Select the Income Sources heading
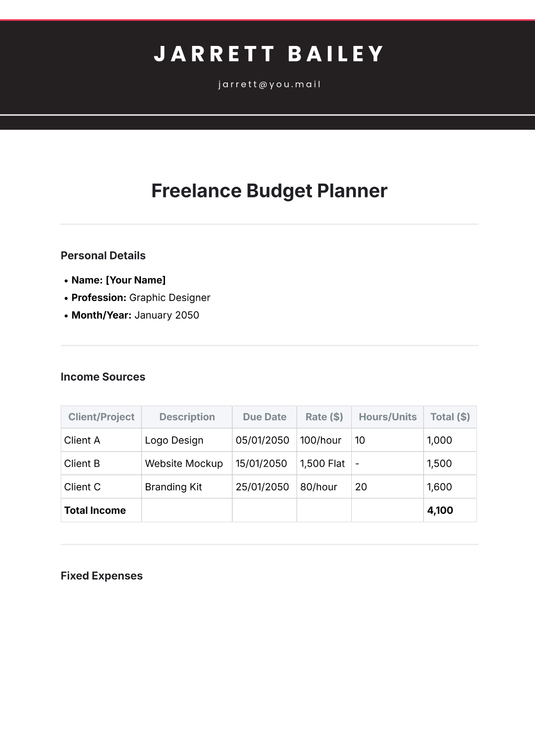The width and height of the screenshot is (535, 756). click(103, 377)
